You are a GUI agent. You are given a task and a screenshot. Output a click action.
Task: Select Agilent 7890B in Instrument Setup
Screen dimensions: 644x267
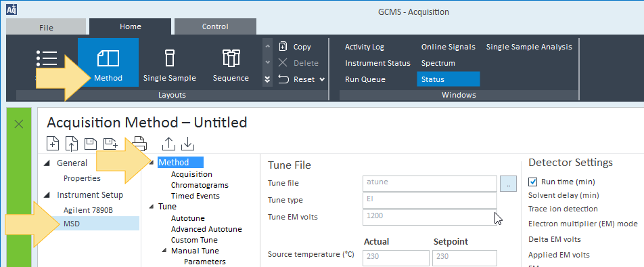89,210
